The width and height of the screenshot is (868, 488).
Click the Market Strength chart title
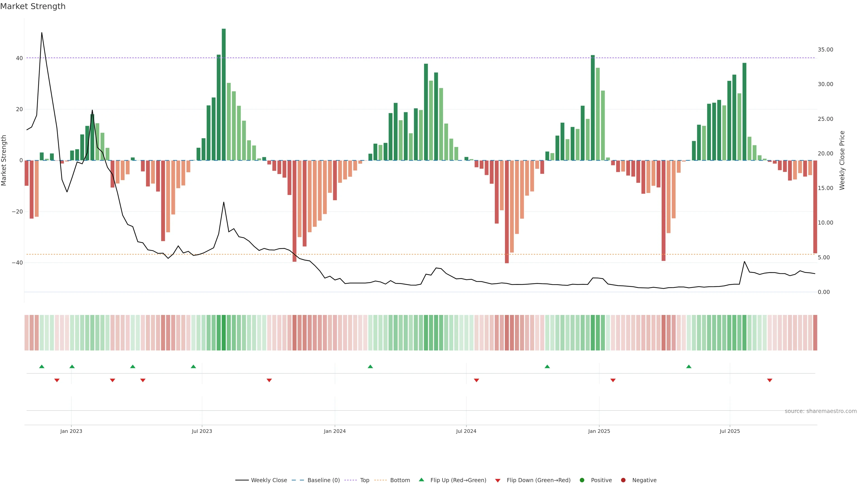click(x=33, y=6)
